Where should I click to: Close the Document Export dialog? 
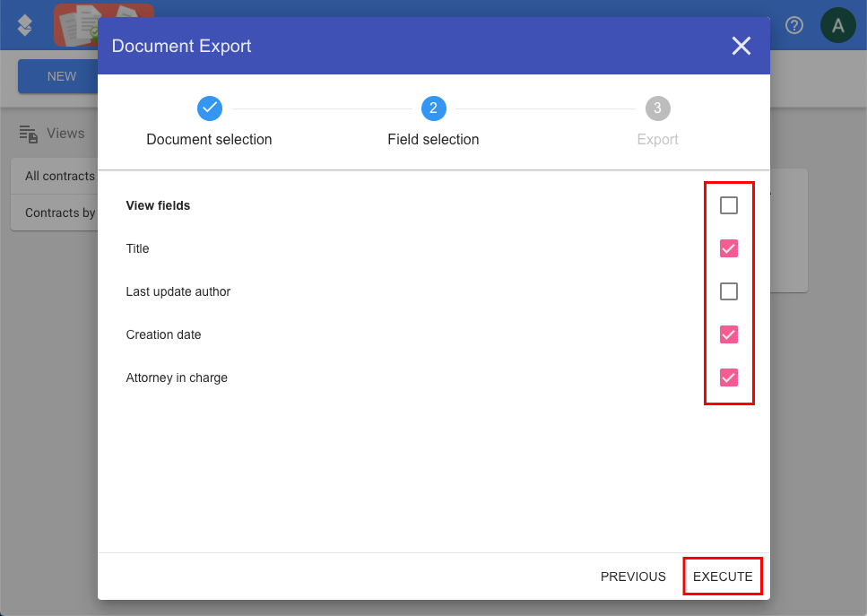coord(741,46)
